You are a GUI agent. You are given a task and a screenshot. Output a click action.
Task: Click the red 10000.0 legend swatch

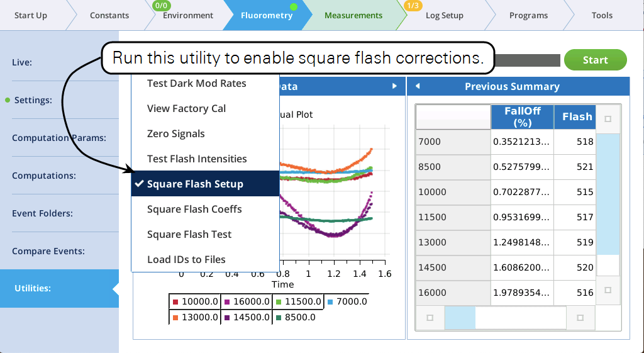coord(175,302)
